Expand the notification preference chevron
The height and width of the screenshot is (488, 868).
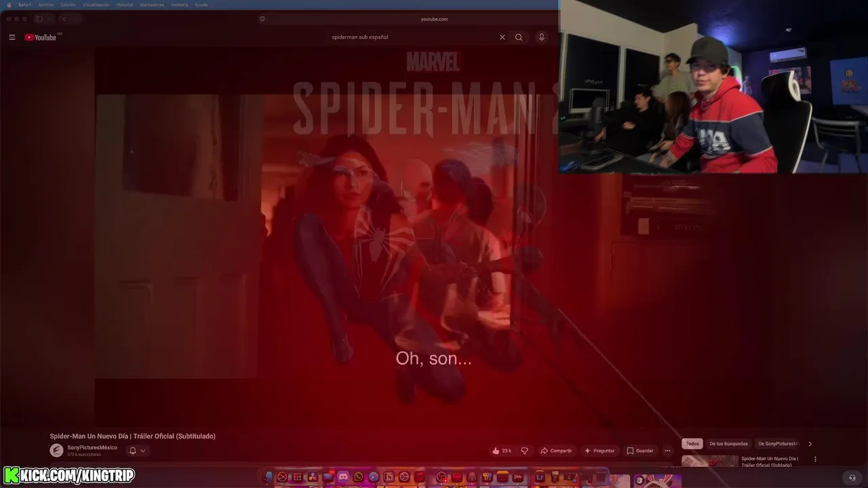142,451
